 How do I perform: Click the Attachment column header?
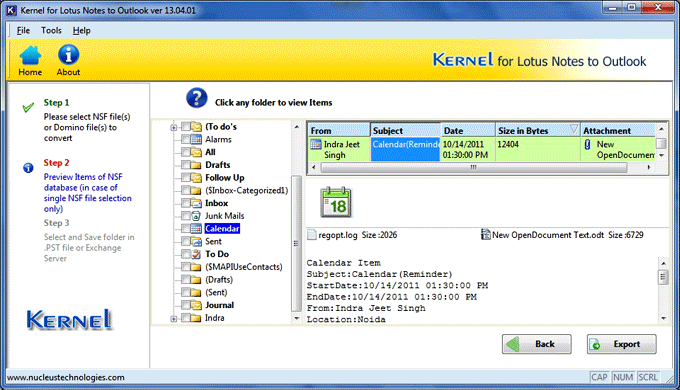(618, 130)
